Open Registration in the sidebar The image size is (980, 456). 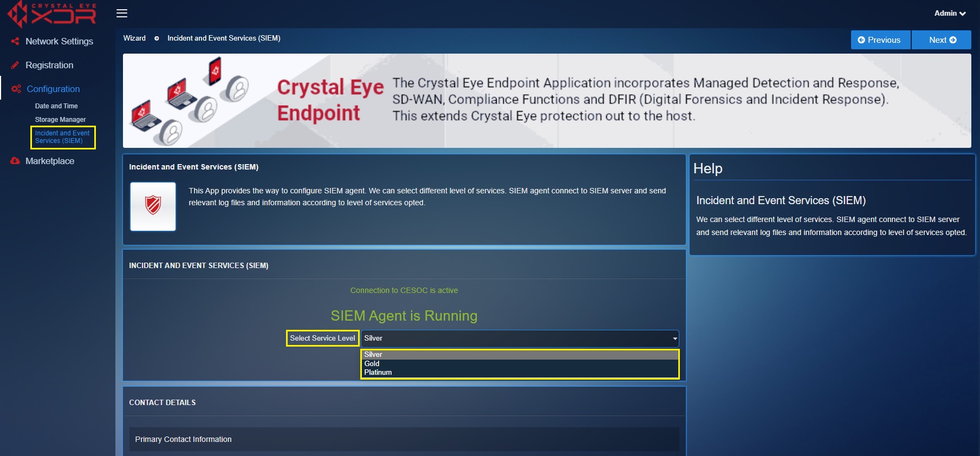[x=49, y=65]
